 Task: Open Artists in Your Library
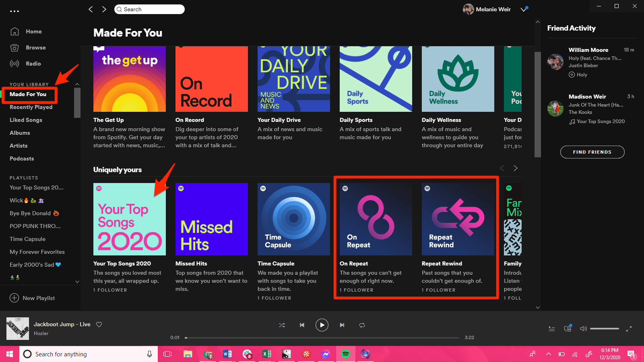[19, 146]
